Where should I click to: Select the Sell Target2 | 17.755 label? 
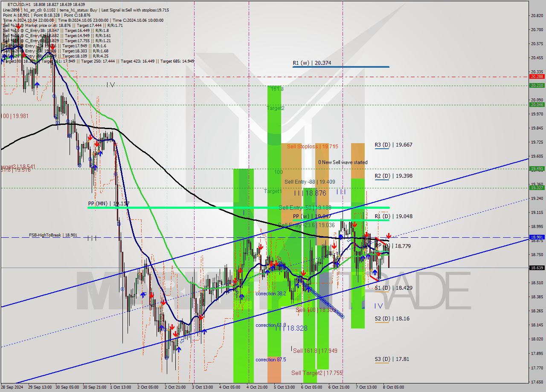click(317, 373)
